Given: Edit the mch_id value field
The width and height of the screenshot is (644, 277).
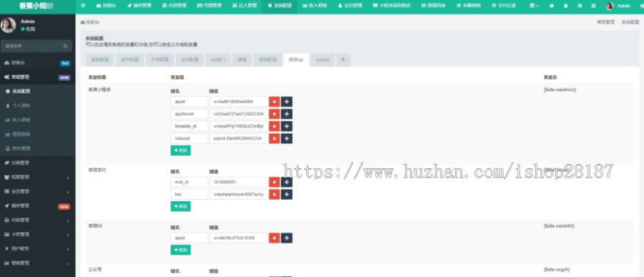Looking at the screenshot, I should (x=238, y=182).
